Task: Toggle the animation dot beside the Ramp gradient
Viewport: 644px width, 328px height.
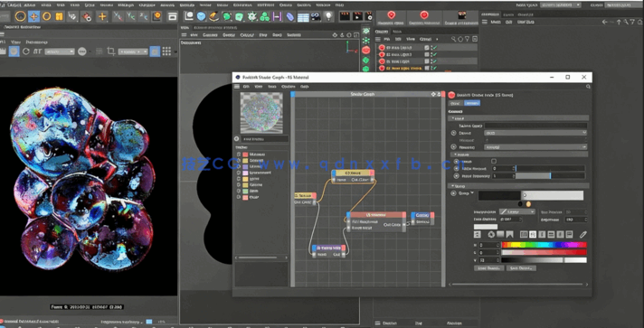Action: 454,193
